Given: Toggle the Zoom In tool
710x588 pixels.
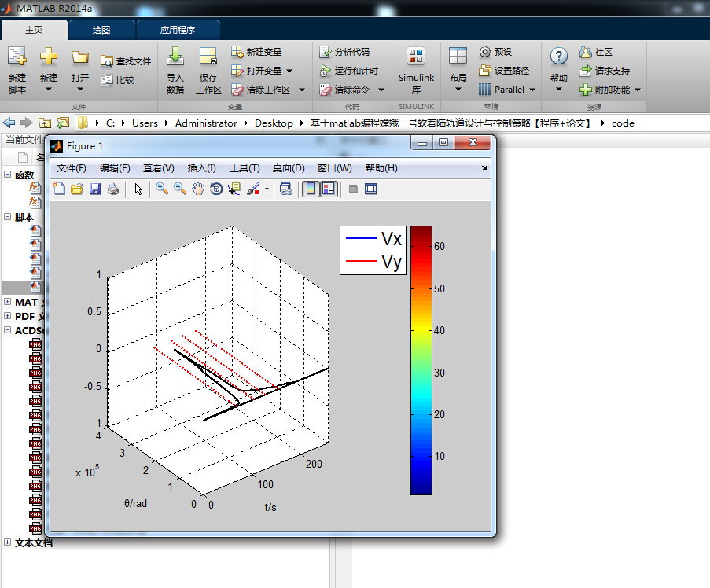Looking at the screenshot, I should [162, 189].
